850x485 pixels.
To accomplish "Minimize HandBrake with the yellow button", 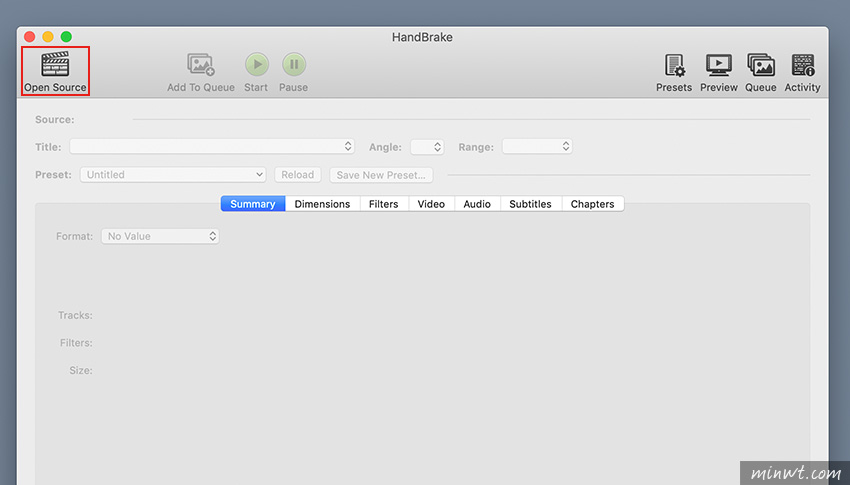I will (x=48, y=36).
